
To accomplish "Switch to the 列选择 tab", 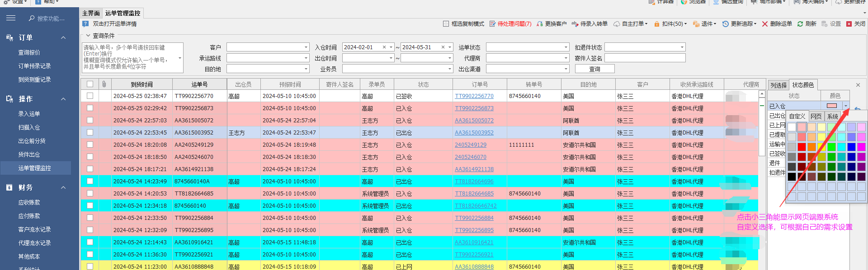I will coord(778,85).
